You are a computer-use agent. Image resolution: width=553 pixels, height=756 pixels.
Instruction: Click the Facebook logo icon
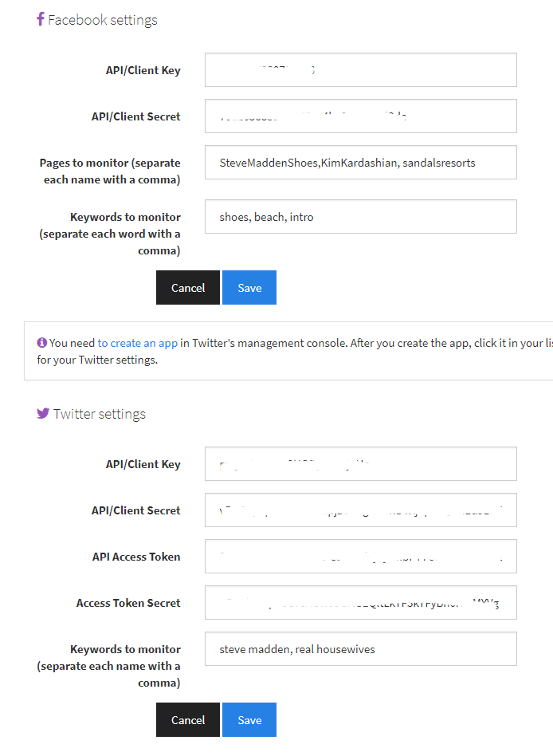click(x=41, y=19)
